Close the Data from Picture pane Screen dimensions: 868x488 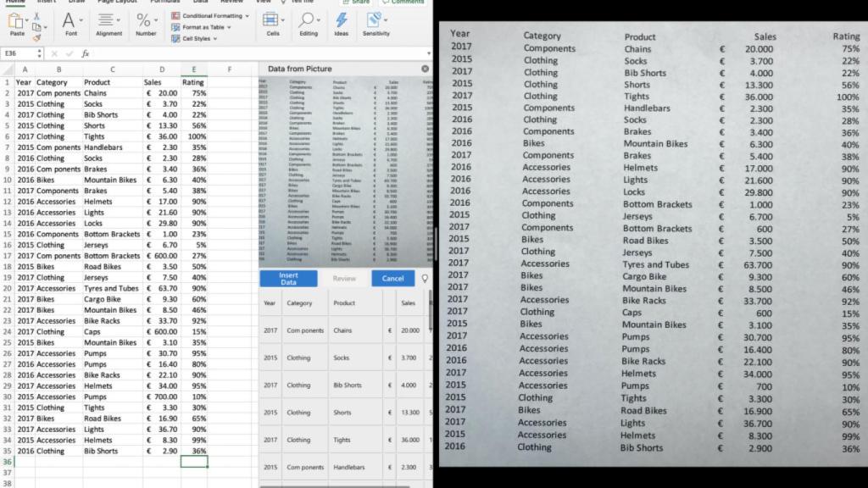click(x=425, y=69)
